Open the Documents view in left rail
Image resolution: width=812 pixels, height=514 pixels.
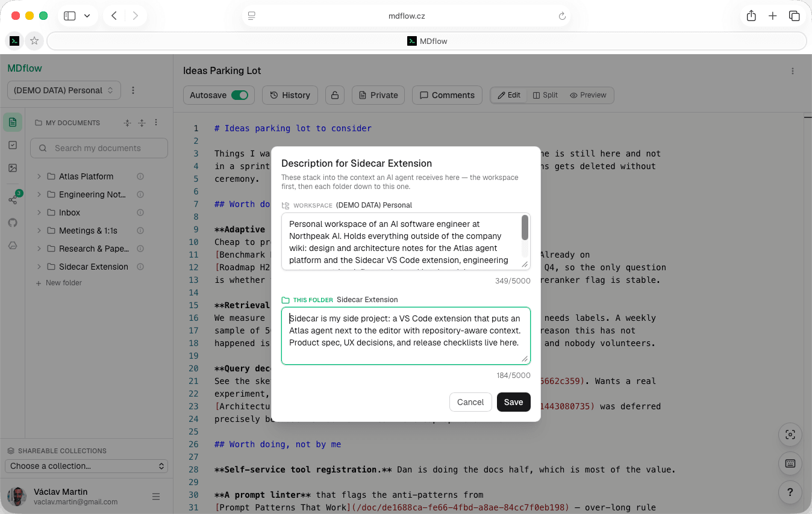(13, 122)
